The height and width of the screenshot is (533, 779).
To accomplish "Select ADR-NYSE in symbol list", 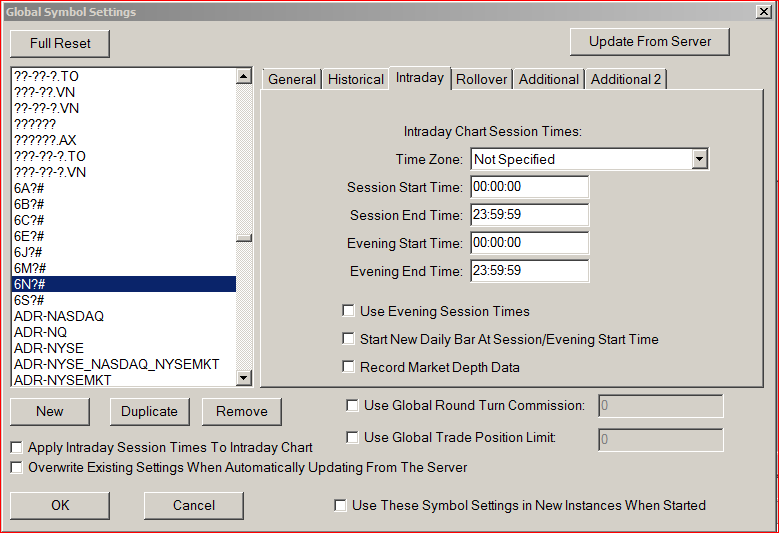I will coord(124,348).
